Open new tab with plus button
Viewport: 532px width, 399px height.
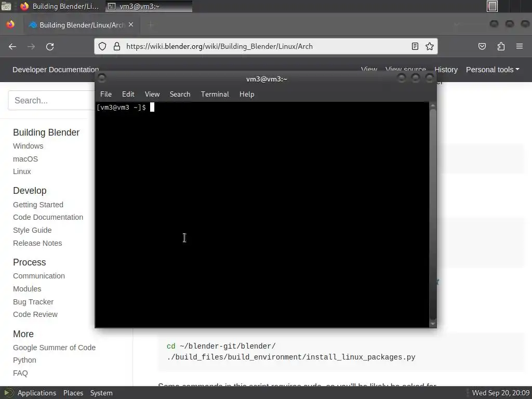[151, 25]
